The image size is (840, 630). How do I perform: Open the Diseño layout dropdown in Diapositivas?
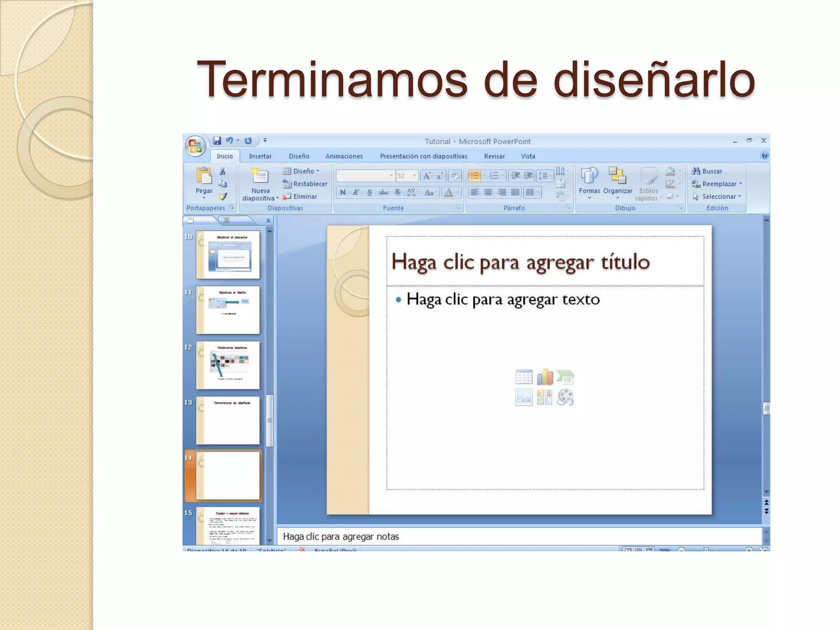(301, 171)
